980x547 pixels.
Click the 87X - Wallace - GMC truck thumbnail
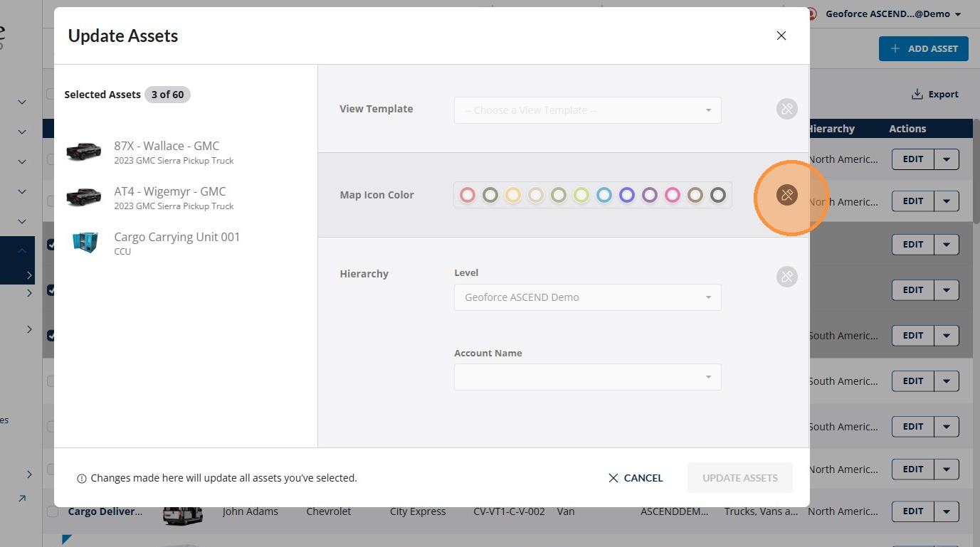[x=84, y=152]
